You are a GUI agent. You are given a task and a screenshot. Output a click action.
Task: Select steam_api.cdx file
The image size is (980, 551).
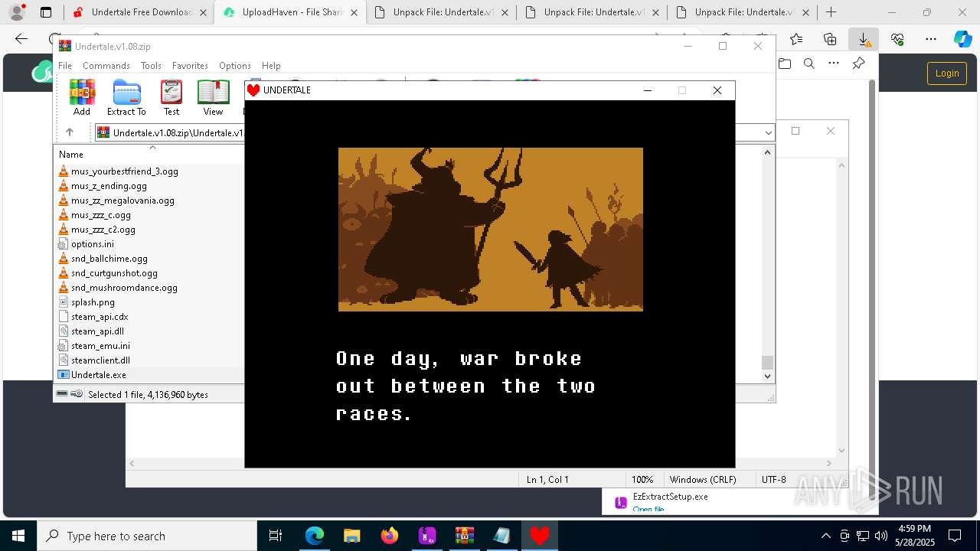pos(100,317)
